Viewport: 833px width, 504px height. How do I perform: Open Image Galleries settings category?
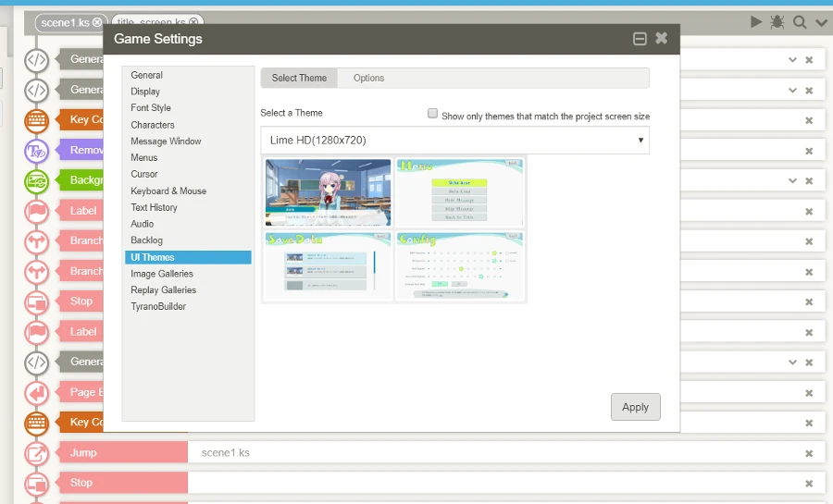click(x=162, y=274)
